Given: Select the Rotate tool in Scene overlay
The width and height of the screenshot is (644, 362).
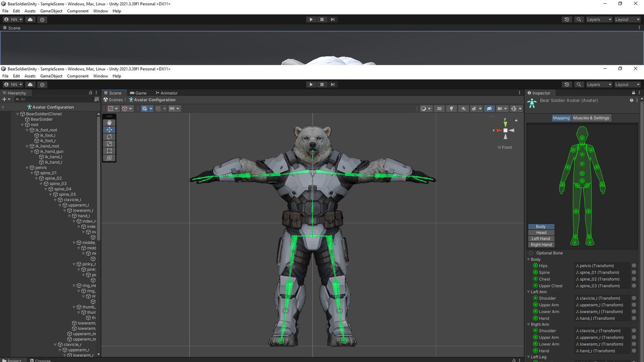Looking at the screenshot, I should (x=109, y=137).
